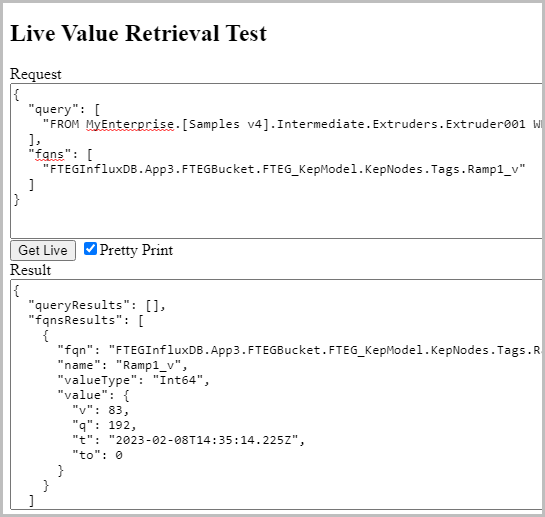This screenshot has width=545, height=517.
Task: Click the "q": 192 line
Action: pos(104,425)
